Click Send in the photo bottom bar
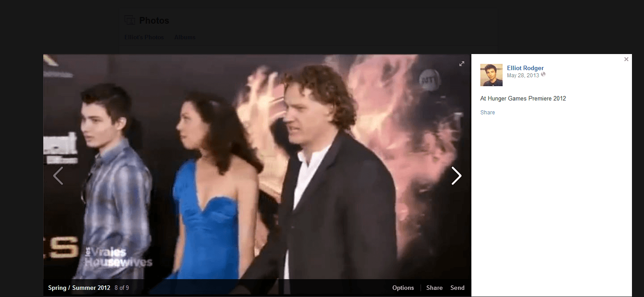Viewport: 644px width, 297px height. (458, 288)
